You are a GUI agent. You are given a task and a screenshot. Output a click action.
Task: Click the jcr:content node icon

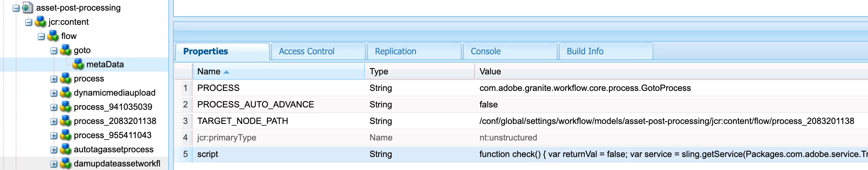coord(40,22)
